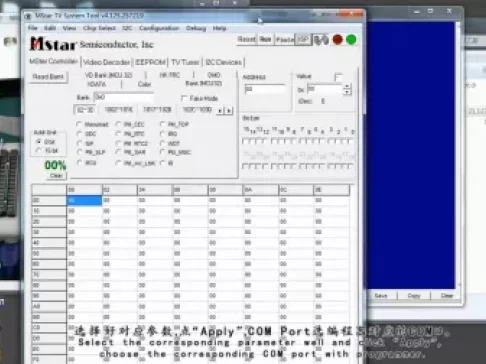The height and width of the screenshot is (364, 486).
Task: Enable the Fake Mode checkbox
Action: (184, 98)
